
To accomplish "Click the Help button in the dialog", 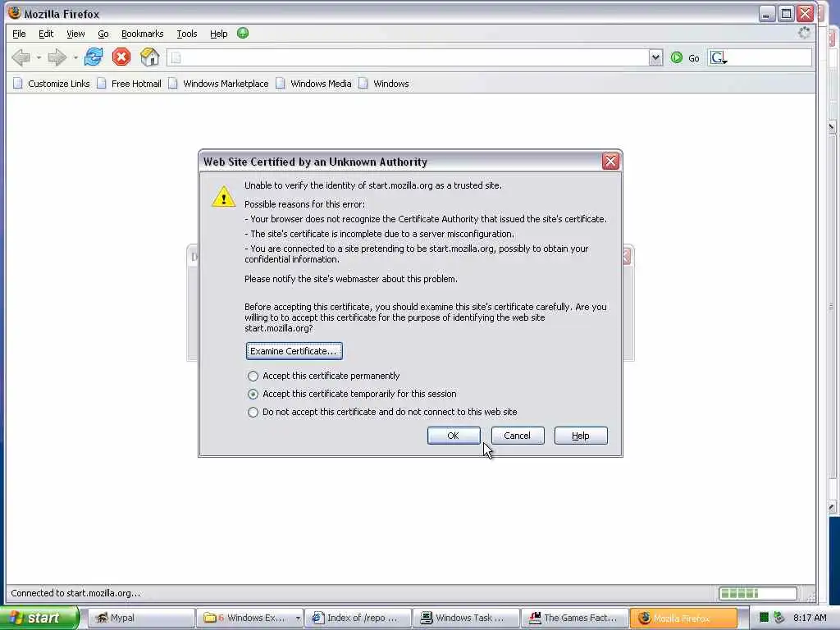I will (x=581, y=436).
